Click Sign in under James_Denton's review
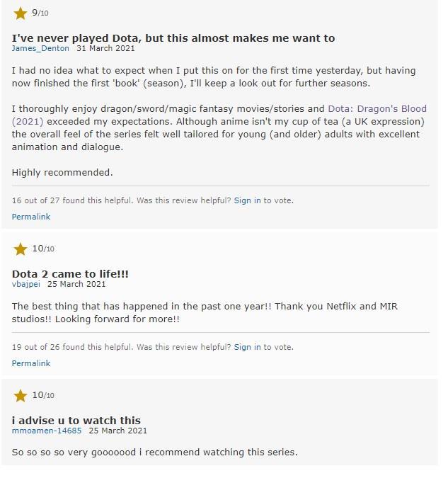This screenshot has height=478, width=448. coord(247,200)
